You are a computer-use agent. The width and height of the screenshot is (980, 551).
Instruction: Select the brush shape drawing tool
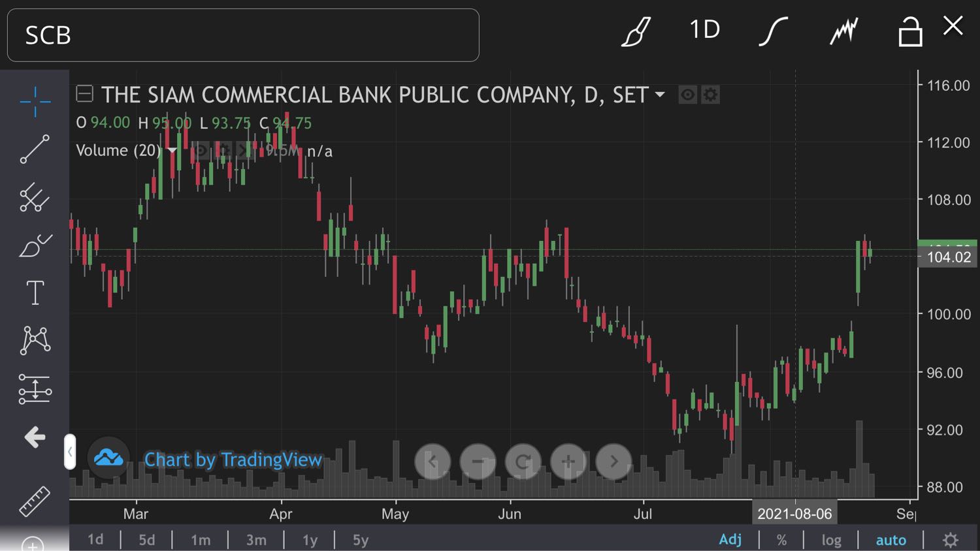pos(35,245)
